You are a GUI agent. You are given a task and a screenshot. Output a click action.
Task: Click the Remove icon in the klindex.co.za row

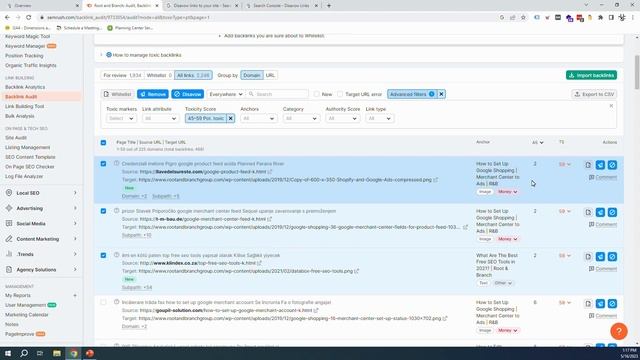(x=600, y=256)
